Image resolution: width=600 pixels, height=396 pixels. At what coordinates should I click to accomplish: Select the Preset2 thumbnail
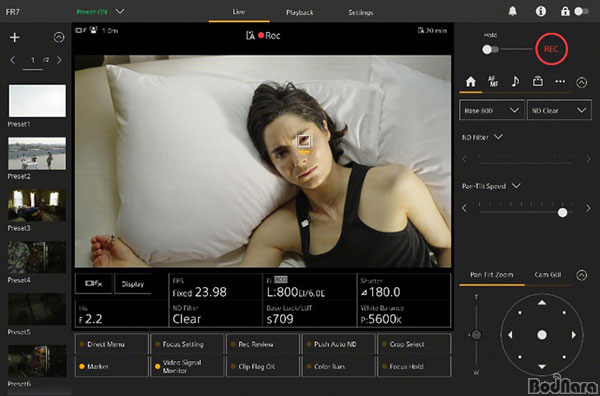[37, 153]
